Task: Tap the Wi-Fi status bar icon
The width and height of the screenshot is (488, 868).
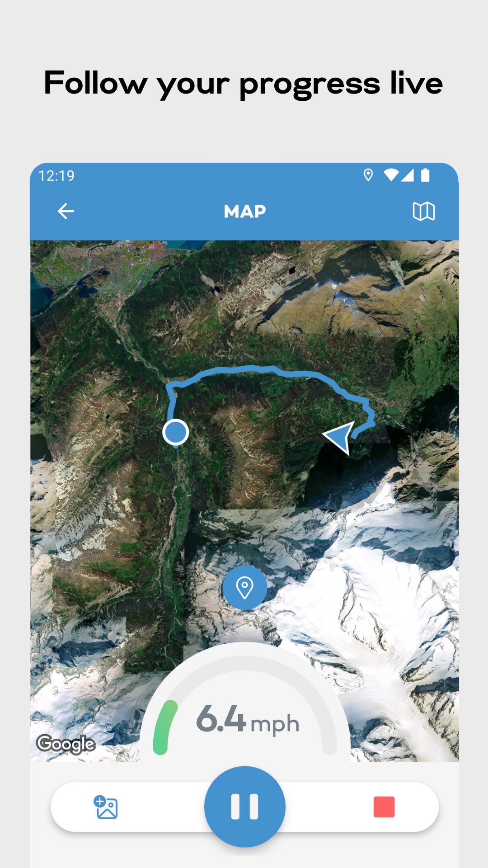Action: click(391, 175)
